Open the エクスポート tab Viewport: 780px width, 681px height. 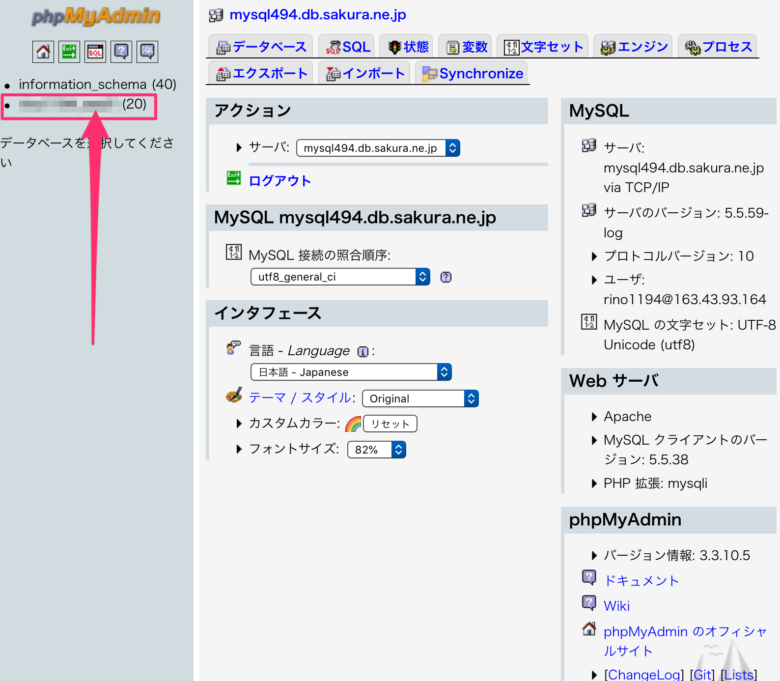click(x=261, y=74)
